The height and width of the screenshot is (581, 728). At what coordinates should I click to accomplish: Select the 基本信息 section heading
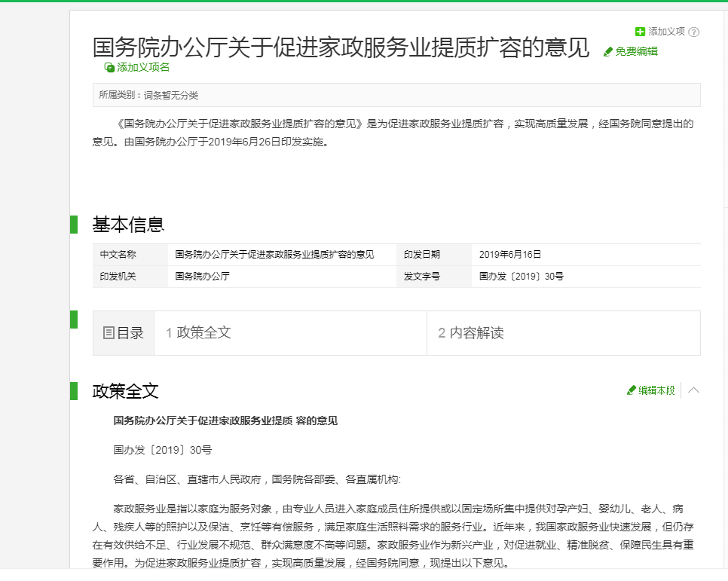pos(128,225)
